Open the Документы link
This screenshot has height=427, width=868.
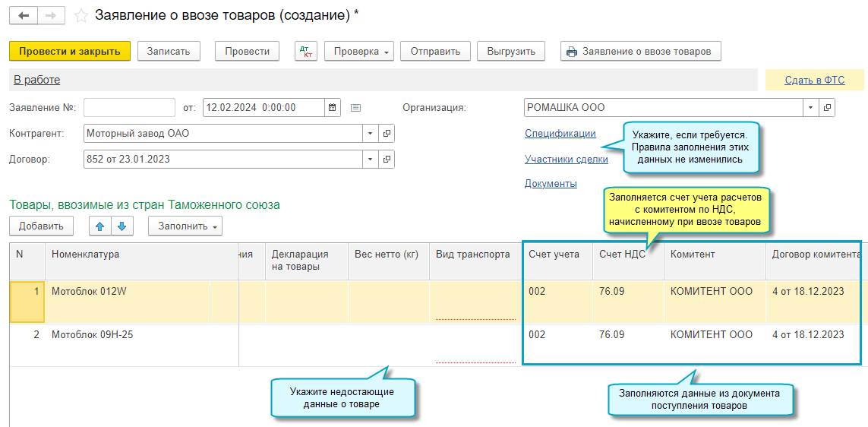click(x=551, y=183)
